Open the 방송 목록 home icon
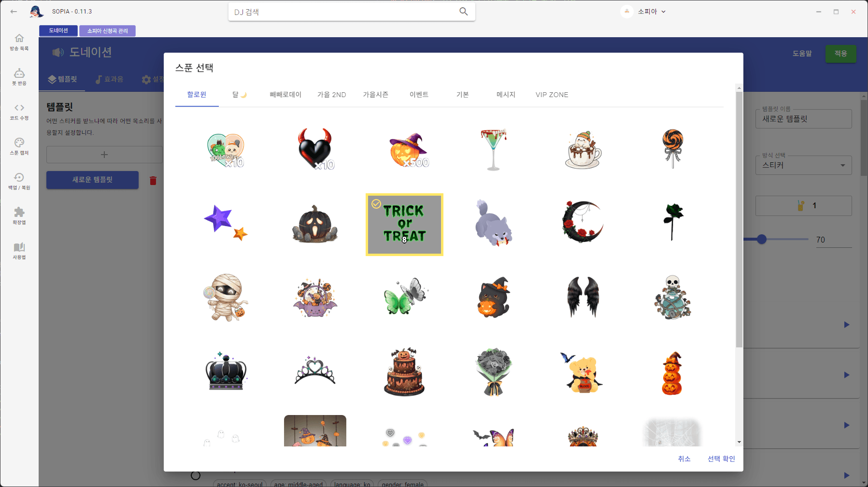 19,39
